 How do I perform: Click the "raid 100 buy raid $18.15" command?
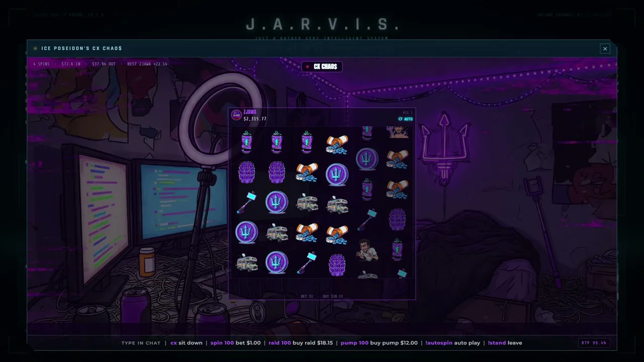(x=300, y=343)
